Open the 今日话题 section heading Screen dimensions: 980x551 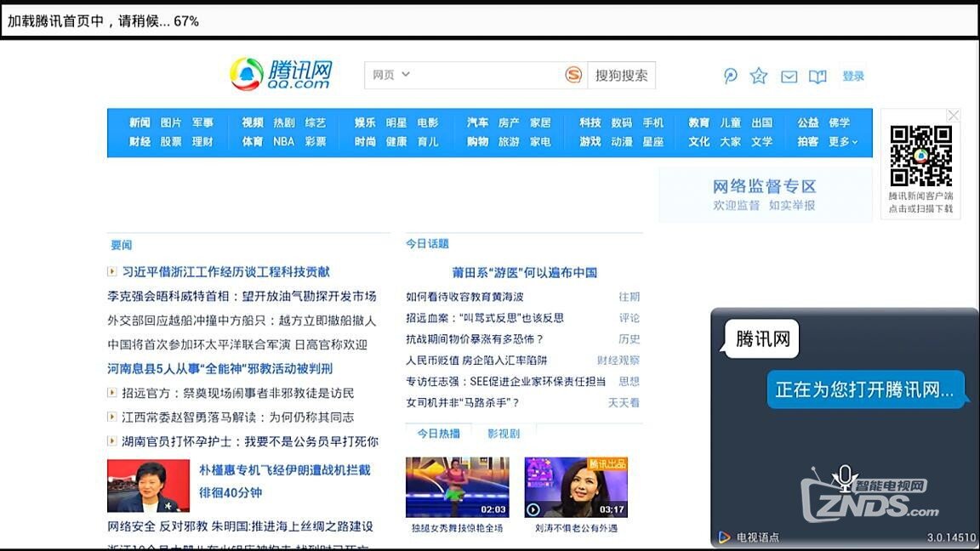(x=428, y=244)
